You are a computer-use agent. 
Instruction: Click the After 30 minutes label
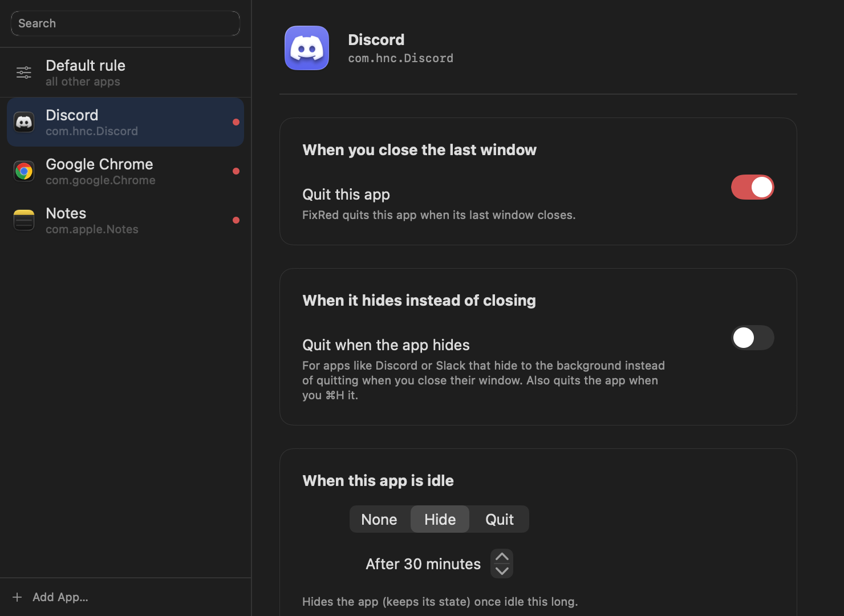coord(423,564)
